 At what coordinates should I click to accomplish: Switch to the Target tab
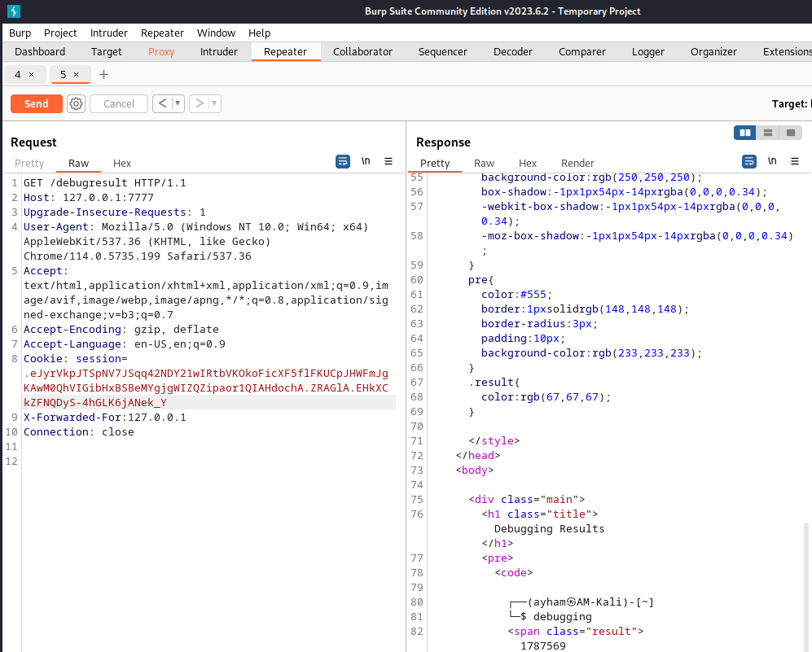[x=106, y=52]
